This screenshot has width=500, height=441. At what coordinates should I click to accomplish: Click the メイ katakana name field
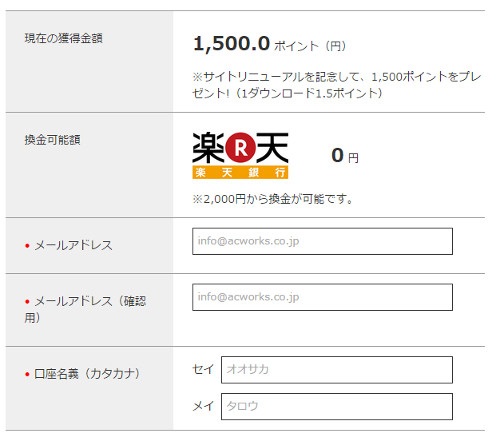[x=337, y=406]
